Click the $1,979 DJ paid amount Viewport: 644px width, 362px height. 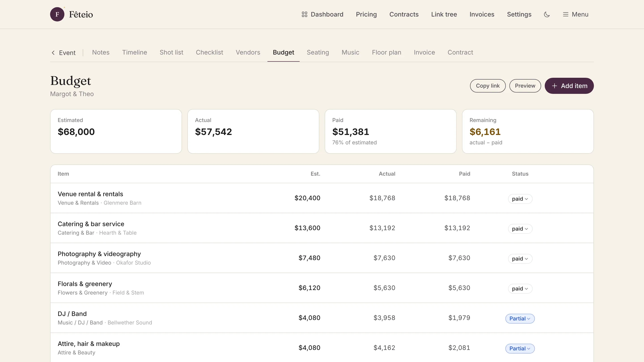tap(459, 318)
